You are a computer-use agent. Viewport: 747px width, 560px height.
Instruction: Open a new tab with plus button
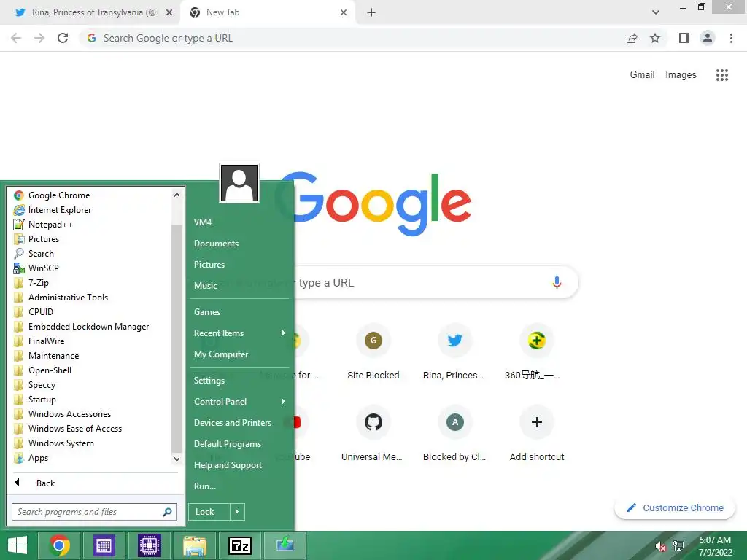371,12
